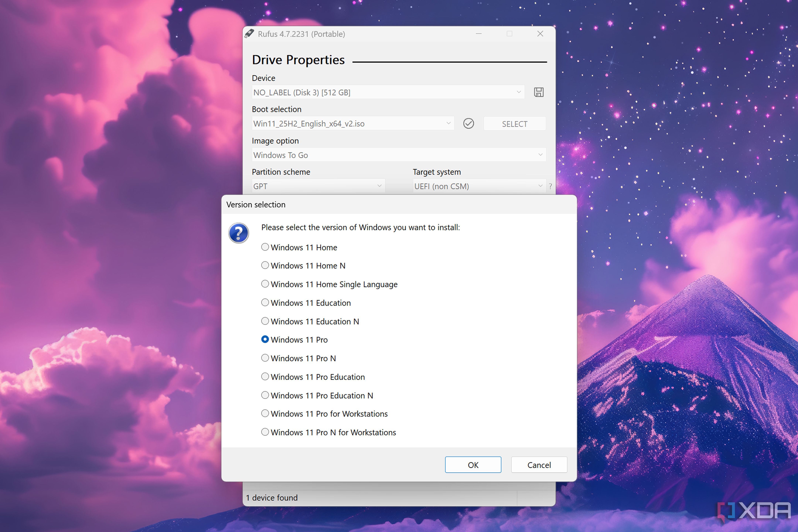Minimize the Rufus window

(478, 34)
